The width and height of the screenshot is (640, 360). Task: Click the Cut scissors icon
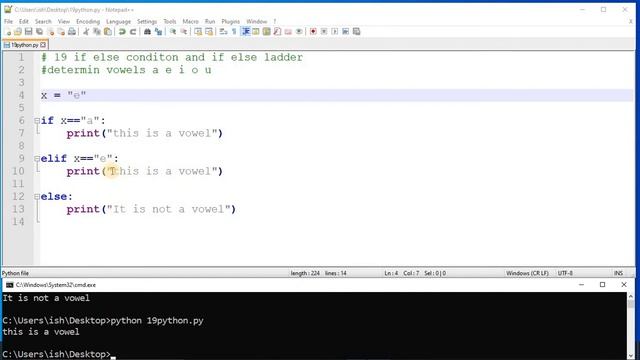pyautogui.click(x=86, y=32)
